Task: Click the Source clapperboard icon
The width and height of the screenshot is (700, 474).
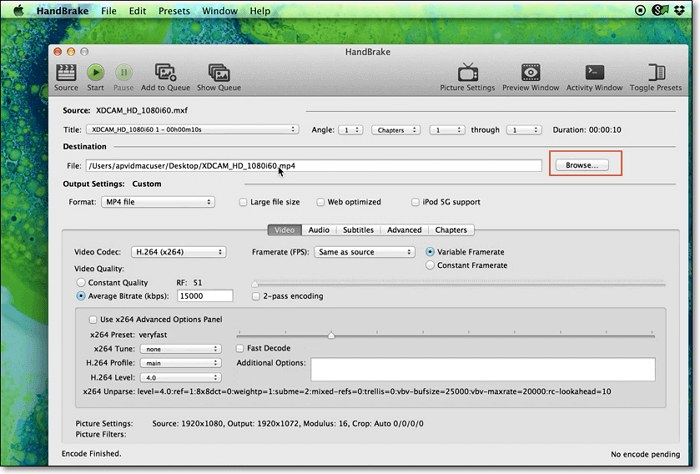Action: click(x=66, y=73)
